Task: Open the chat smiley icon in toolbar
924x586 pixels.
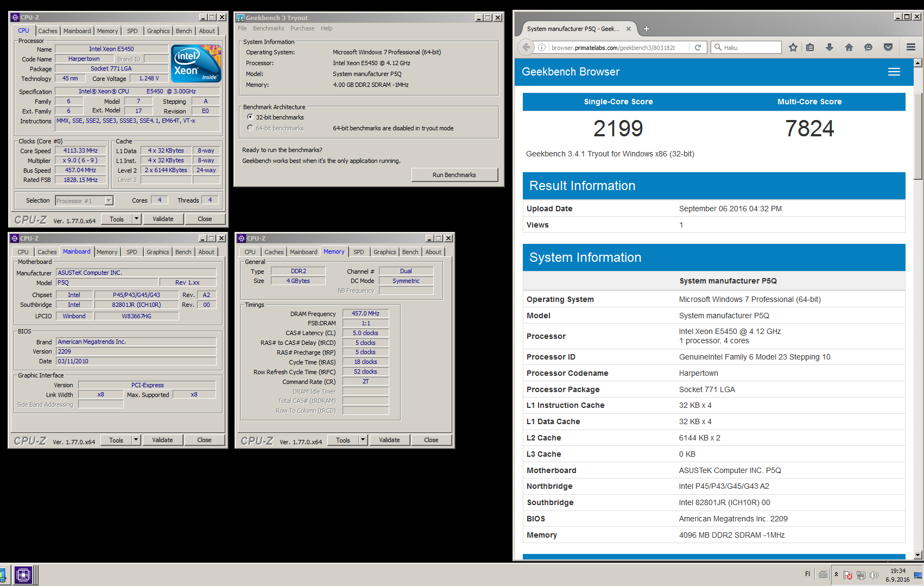Action: click(x=868, y=47)
